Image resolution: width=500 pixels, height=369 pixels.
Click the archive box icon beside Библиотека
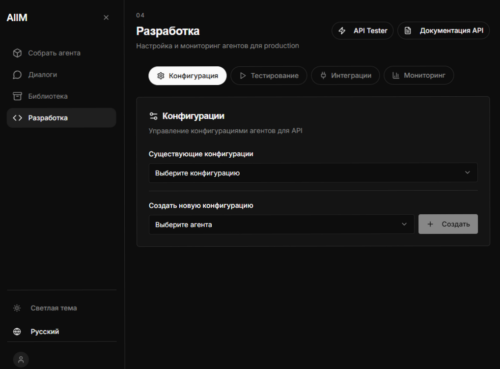pyautogui.click(x=17, y=96)
